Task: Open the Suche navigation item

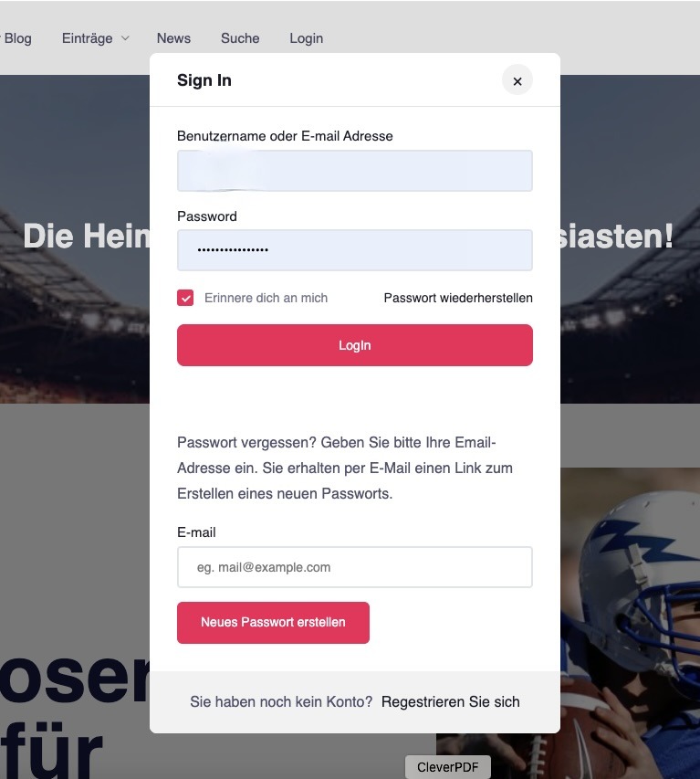Action: click(240, 38)
